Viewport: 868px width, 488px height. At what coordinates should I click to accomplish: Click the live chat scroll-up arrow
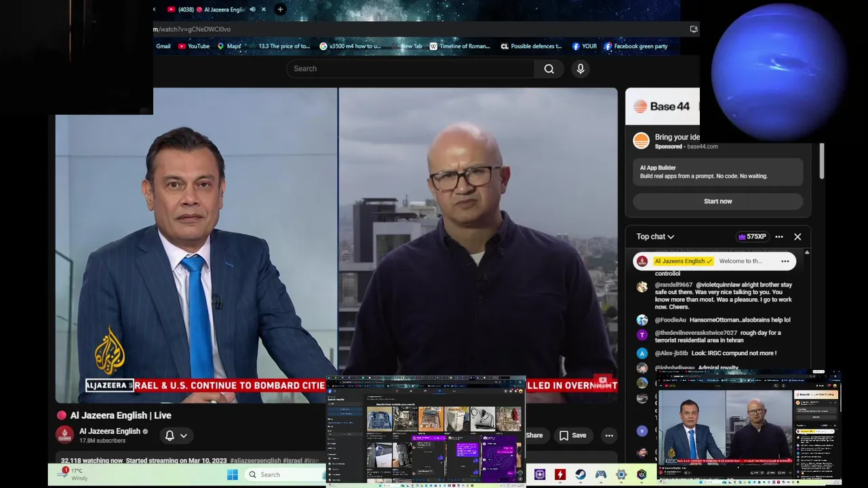tap(807, 252)
